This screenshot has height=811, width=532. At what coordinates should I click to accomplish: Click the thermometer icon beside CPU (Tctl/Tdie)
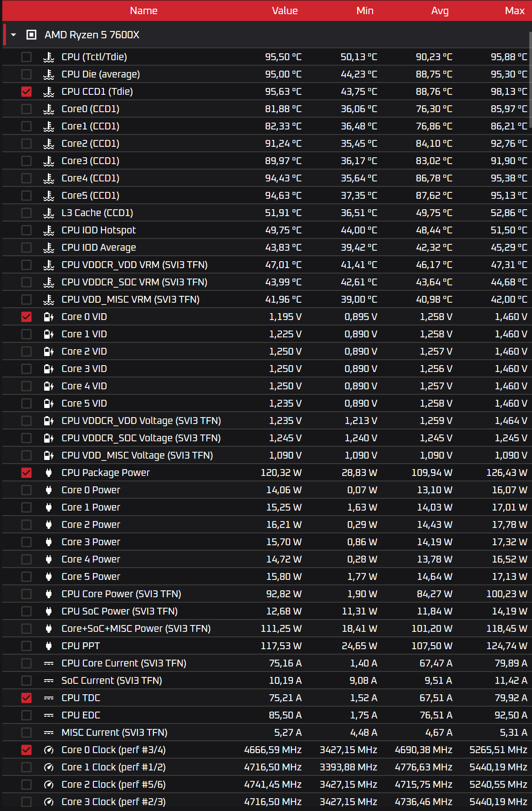click(x=49, y=57)
